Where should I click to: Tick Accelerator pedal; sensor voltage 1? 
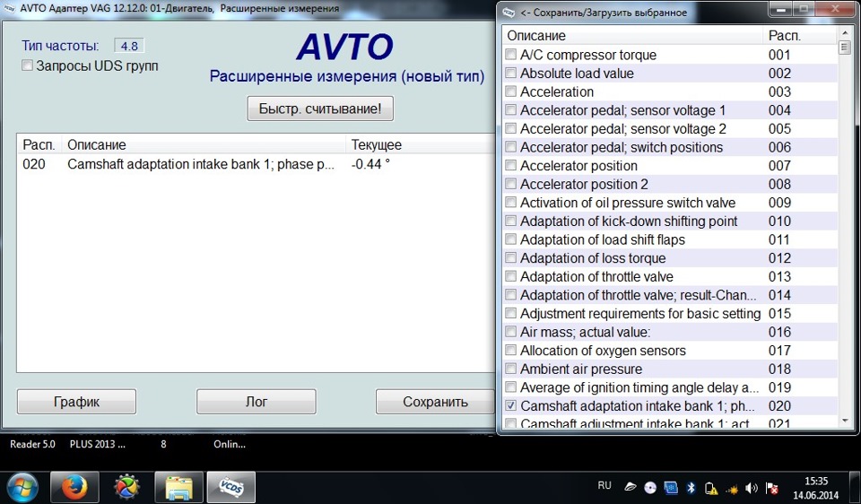pyautogui.click(x=510, y=109)
